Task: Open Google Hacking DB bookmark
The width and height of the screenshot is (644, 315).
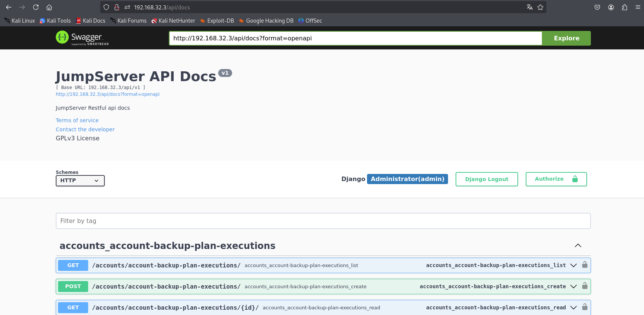Action: coord(266,21)
